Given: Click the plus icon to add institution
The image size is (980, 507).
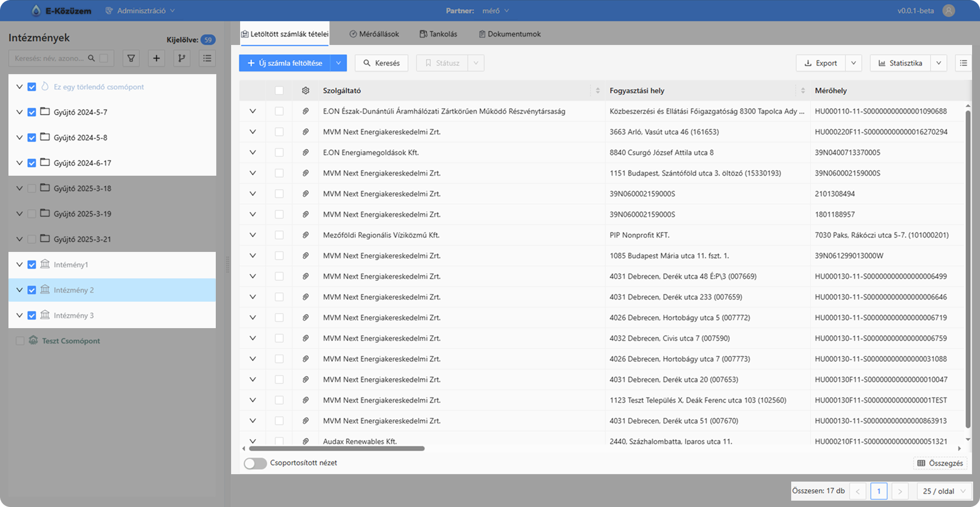Looking at the screenshot, I should (157, 58).
